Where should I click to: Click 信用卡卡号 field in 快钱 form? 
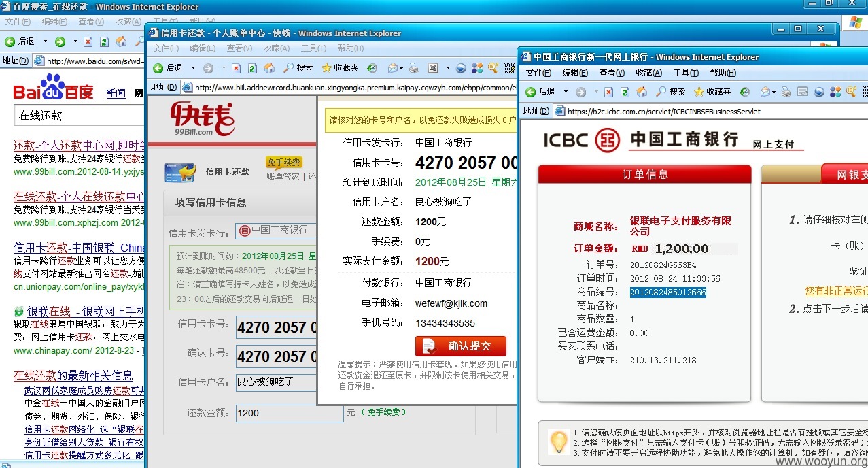point(276,327)
